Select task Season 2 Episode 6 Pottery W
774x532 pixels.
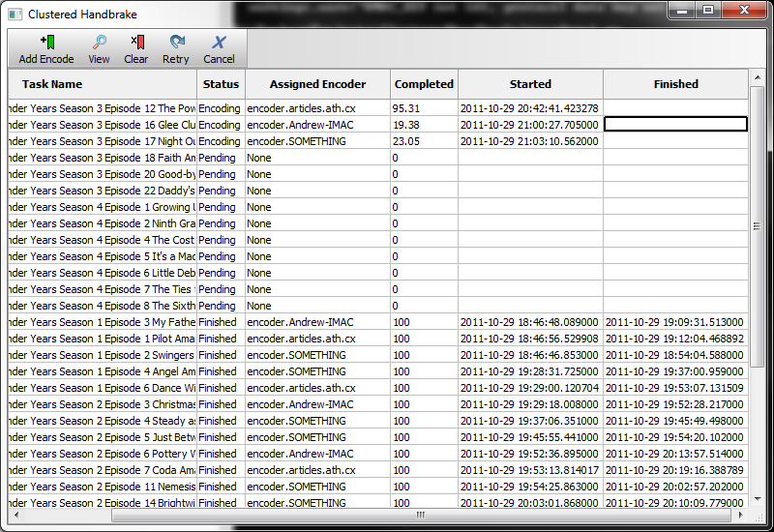coord(103,454)
